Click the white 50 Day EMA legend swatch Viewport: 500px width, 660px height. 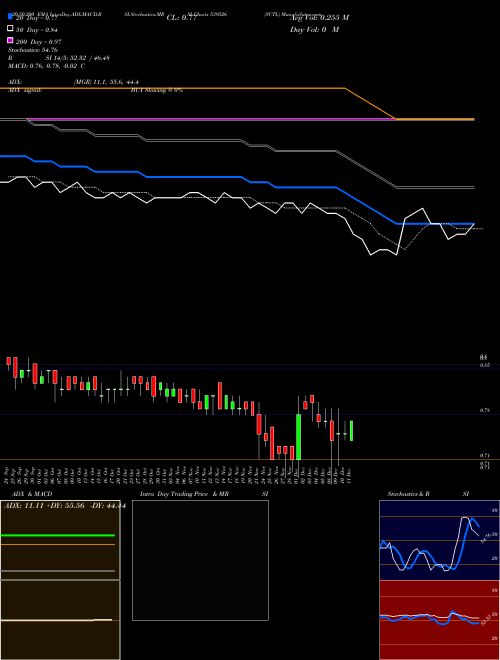click(11, 28)
